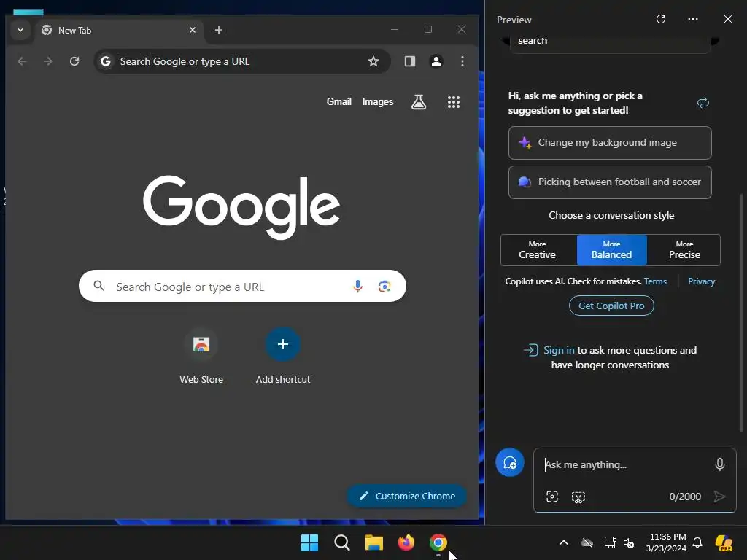Open Search Labs flask icon
The image size is (747, 560).
pyautogui.click(x=419, y=102)
